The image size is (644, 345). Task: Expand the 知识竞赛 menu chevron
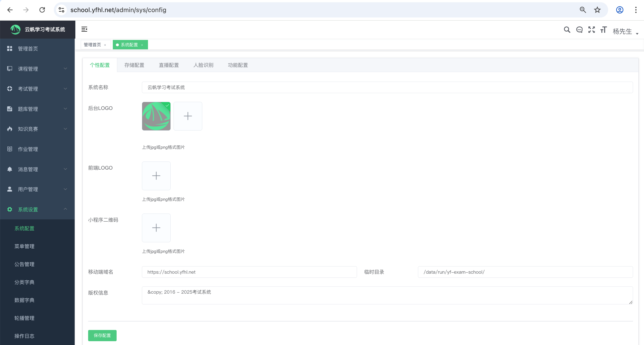[65, 129]
